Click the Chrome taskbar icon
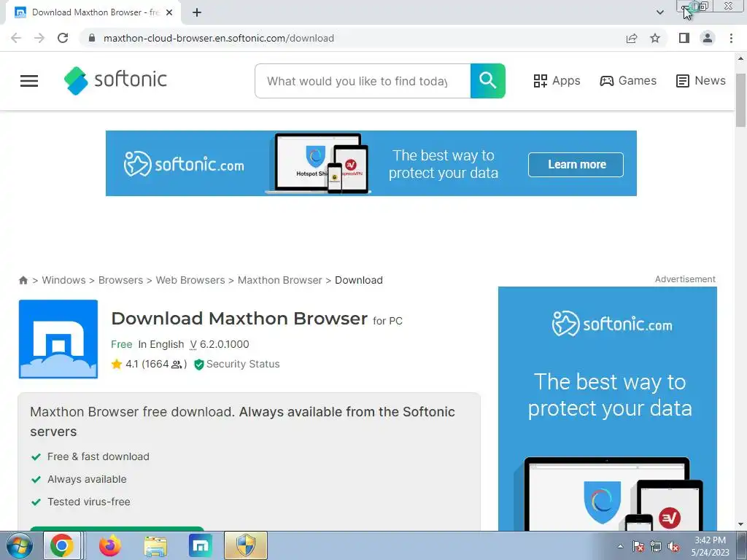The width and height of the screenshot is (747, 560). pos(62,545)
